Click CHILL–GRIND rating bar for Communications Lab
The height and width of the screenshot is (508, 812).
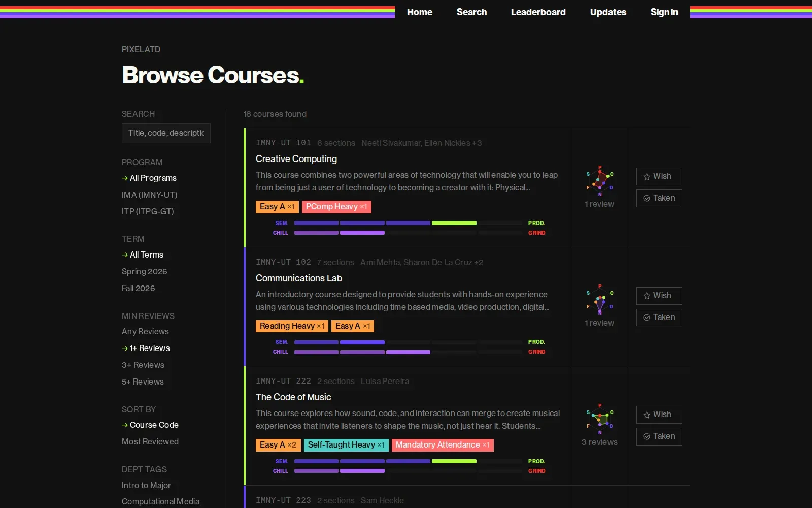click(x=409, y=352)
